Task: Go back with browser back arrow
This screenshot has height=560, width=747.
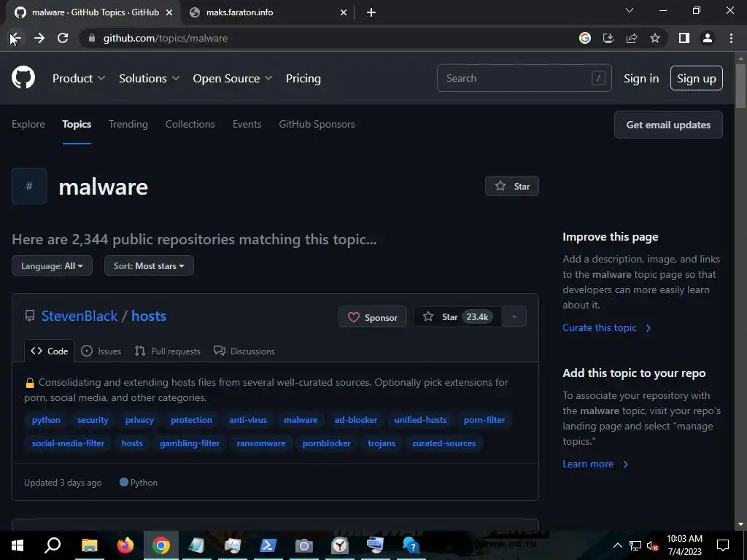Action: point(15,38)
